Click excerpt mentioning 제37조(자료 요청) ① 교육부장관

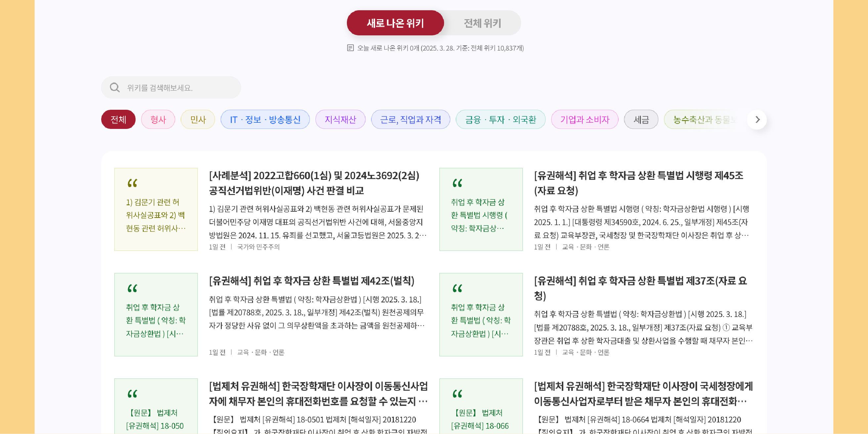point(643,327)
